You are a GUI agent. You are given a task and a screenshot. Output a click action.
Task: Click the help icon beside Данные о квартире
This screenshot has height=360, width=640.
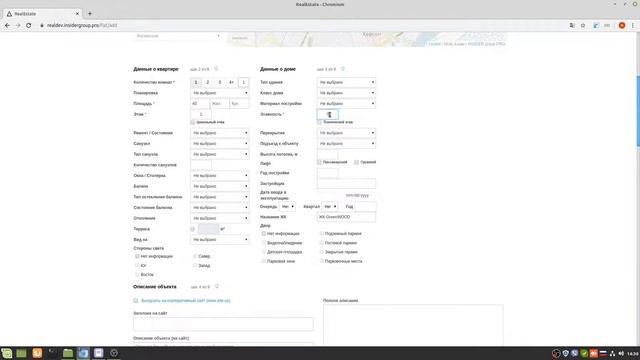pos(216,69)
